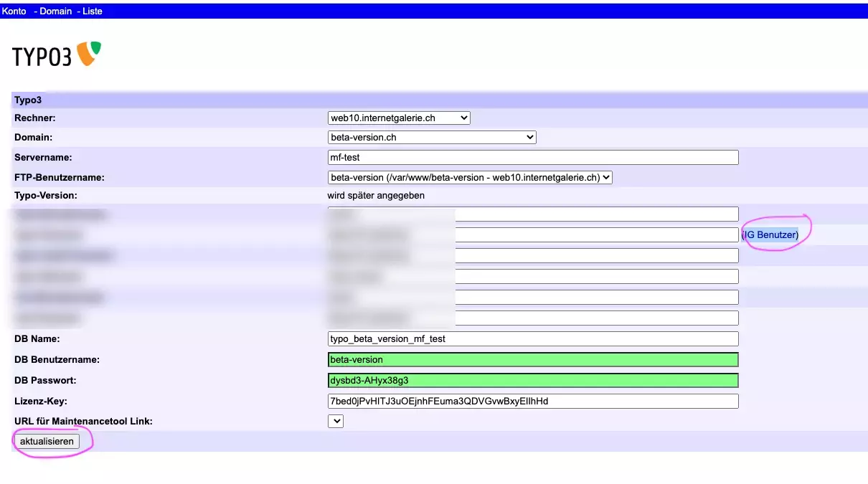This screenshot has height=484, width=868.
Task: Click the 'Typo3' section header text
Action: pyautogui.click(x=28, y=100)
